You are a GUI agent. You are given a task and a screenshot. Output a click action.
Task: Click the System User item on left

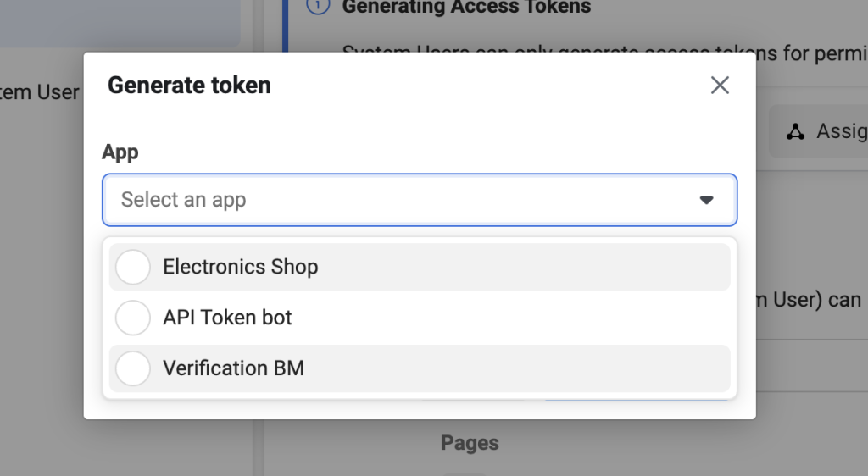click(x=39, y=92)
